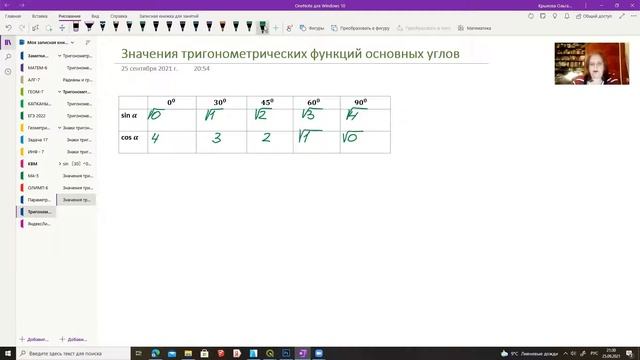Click Преобразовать в фигуру button
This screenshot has height=360, width=640.
point(360,28)
